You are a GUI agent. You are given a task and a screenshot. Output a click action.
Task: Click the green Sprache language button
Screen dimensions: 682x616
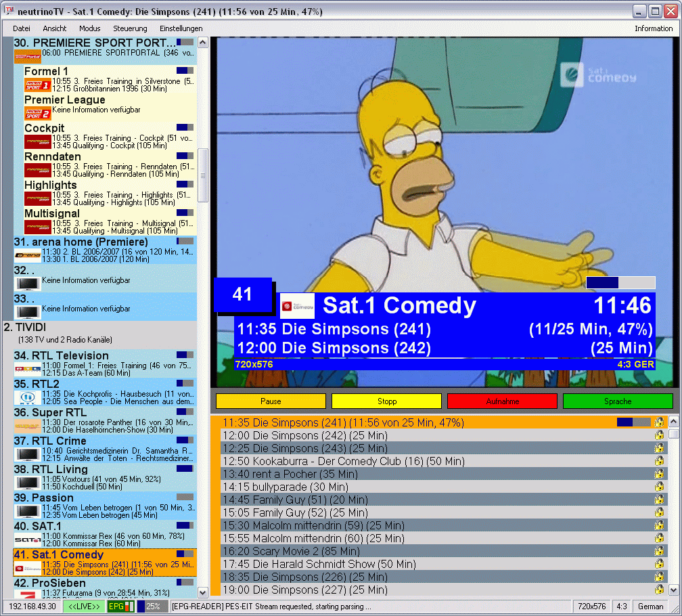click(618, 401)
